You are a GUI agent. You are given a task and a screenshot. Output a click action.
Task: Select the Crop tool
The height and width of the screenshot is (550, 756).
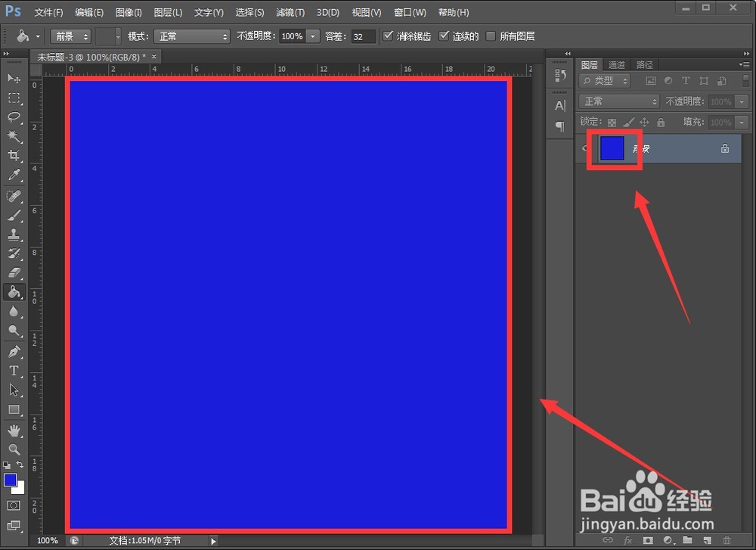tap(14, 155)
